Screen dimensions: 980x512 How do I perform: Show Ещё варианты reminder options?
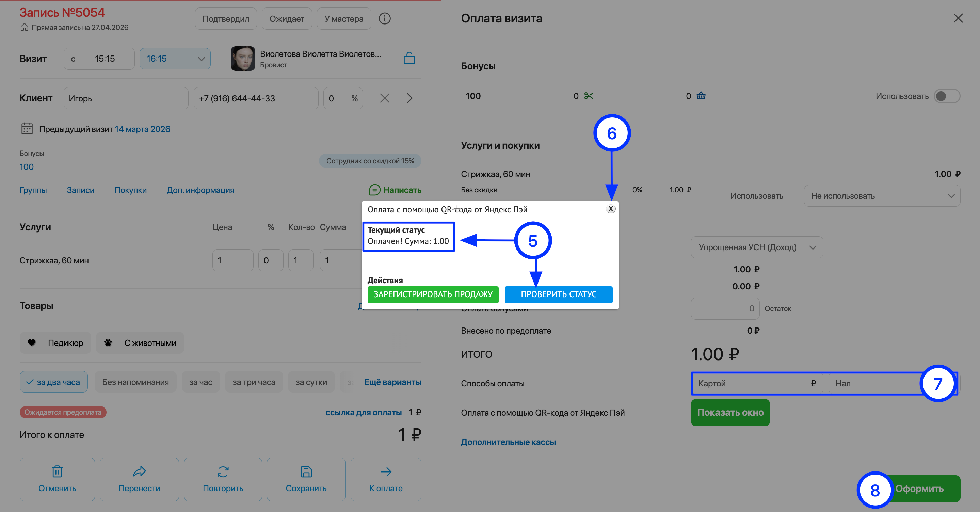coord(393,382)
